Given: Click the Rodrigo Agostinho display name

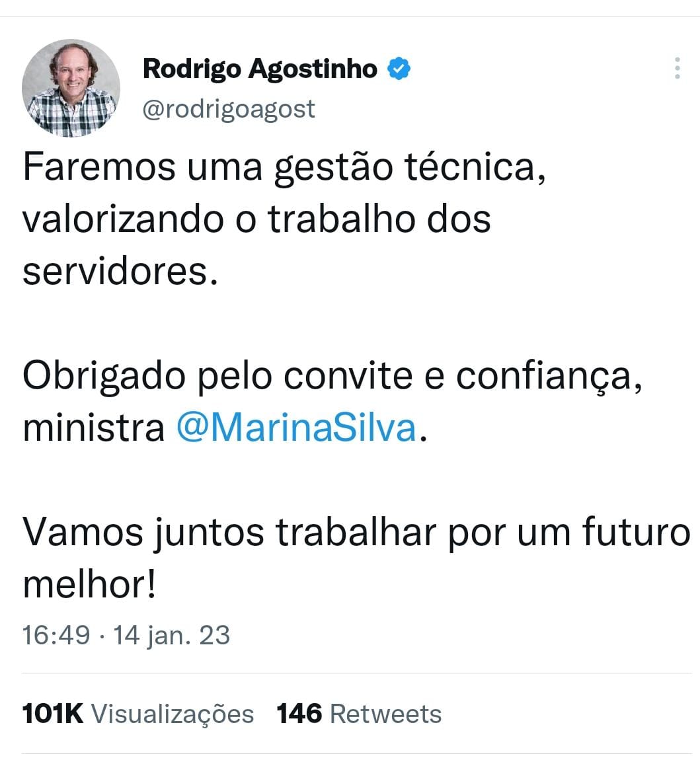Looking at the screenshot, I should tap(260, 68).
